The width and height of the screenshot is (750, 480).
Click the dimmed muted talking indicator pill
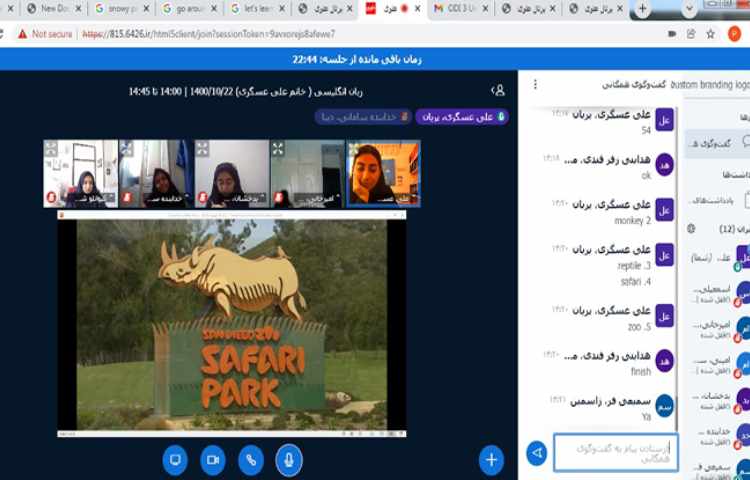coord(363,117)
